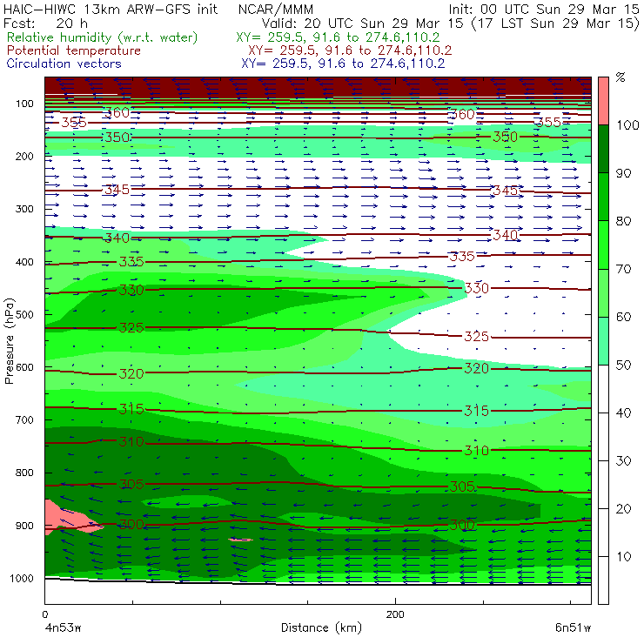Click the '%' unit label above colorbar
The width and height of the screenshot is (644, 644).
(621, 77)
